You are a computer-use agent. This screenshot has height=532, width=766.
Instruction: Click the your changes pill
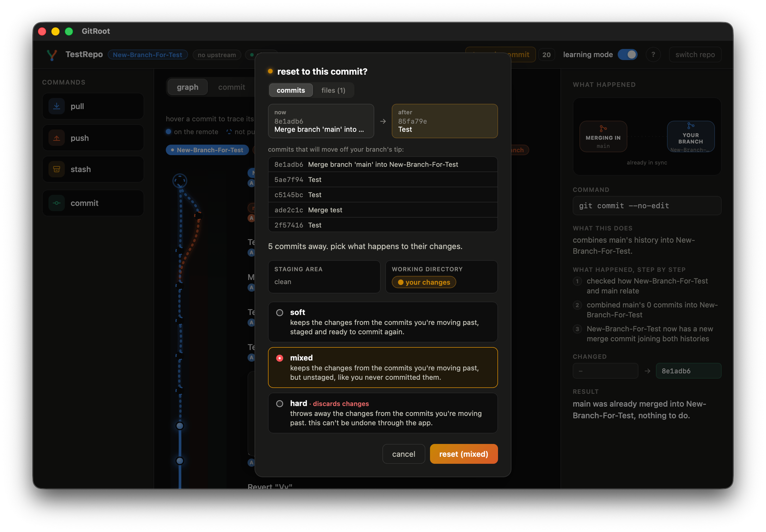click(x=424, y=282)
